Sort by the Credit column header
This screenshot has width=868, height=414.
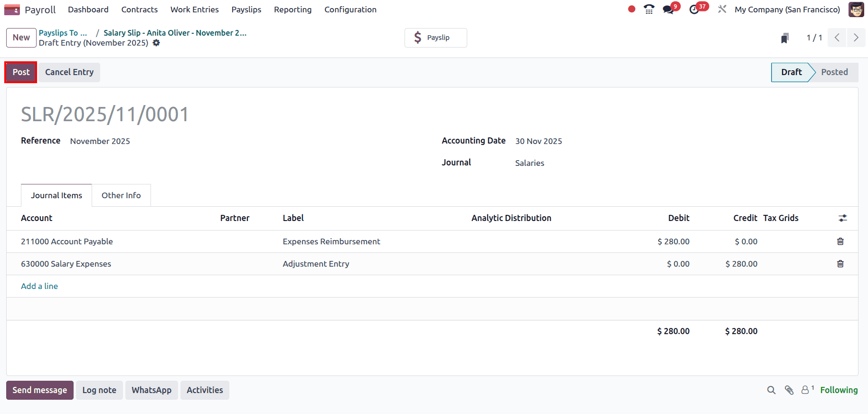pos(745,218)
